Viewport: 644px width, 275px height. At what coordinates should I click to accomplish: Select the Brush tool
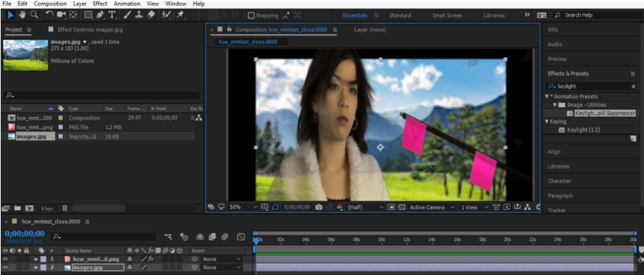(127, 15)
